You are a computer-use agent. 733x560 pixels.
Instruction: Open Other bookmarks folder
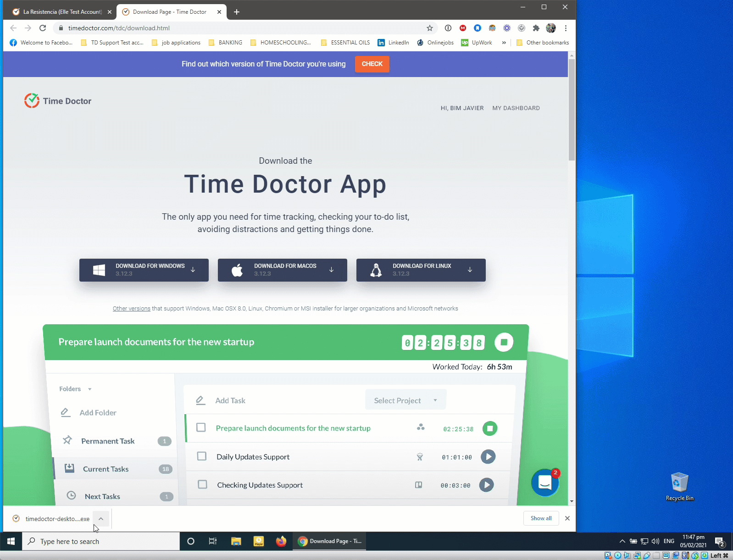point(543,43)
